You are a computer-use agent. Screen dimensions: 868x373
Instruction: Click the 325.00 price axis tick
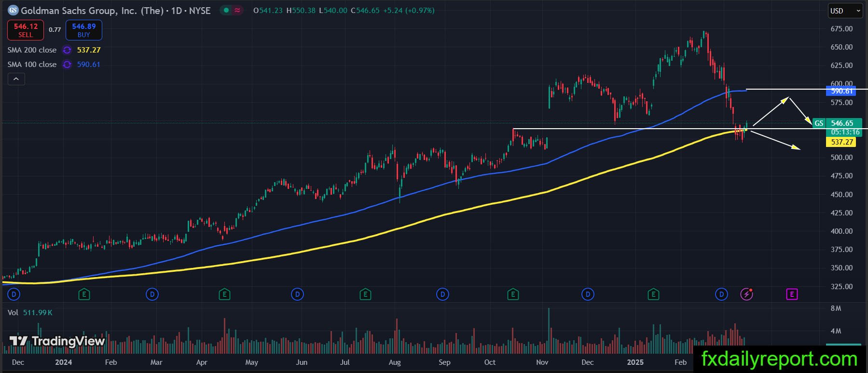point(841,287)
